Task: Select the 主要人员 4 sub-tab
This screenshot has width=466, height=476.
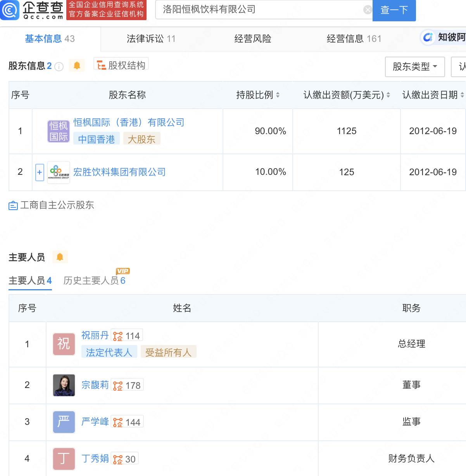Action: (30, 281)
